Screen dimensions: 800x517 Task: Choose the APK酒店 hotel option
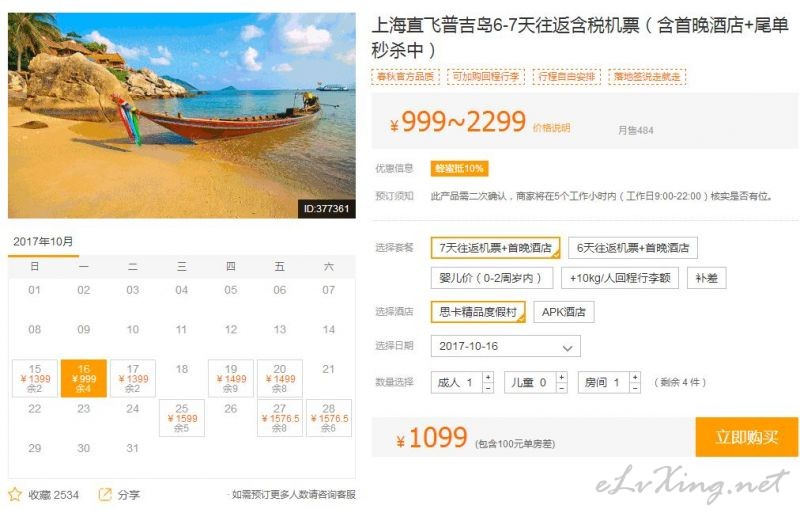(x=564, y=312)
